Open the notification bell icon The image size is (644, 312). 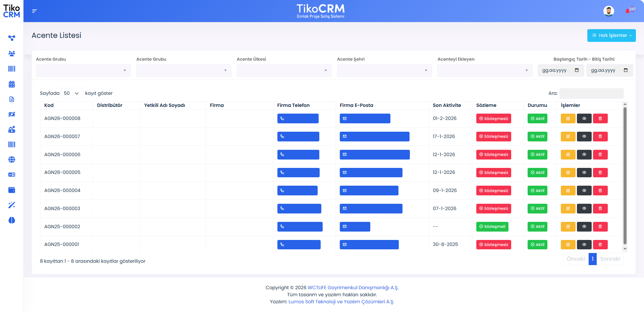(628, 11)
